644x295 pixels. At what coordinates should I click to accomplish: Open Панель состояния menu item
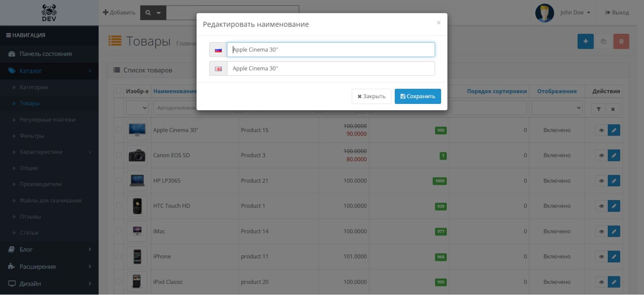coord(49,54)
